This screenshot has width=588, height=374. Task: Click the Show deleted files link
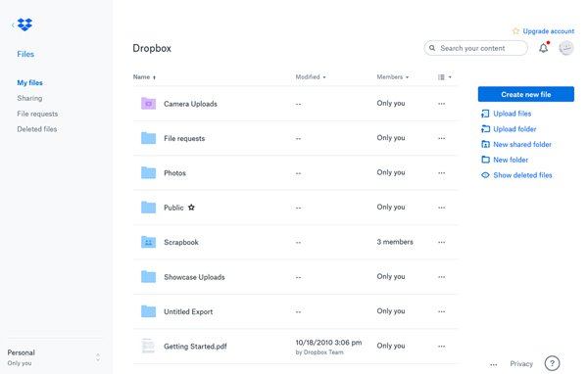(522, 175)
